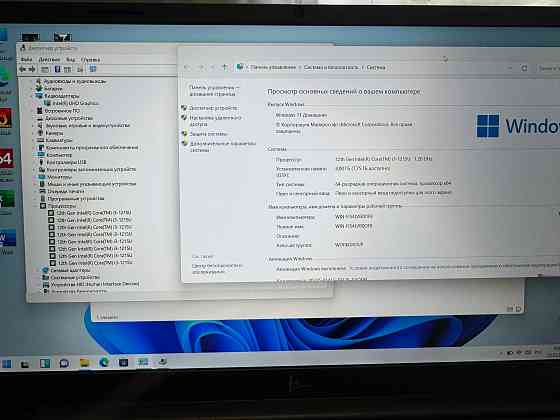The width and height of the screenshot is (560, 420).
Task: Click the scan for hardware changes toolbar icon
Action: (93, 69)
